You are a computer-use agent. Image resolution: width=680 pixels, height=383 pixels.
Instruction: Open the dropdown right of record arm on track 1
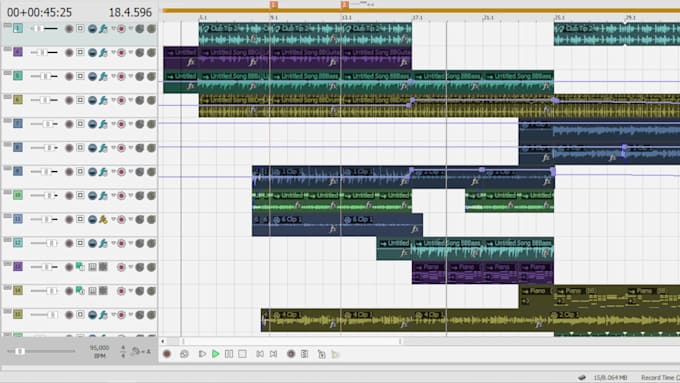coord(131,29)
